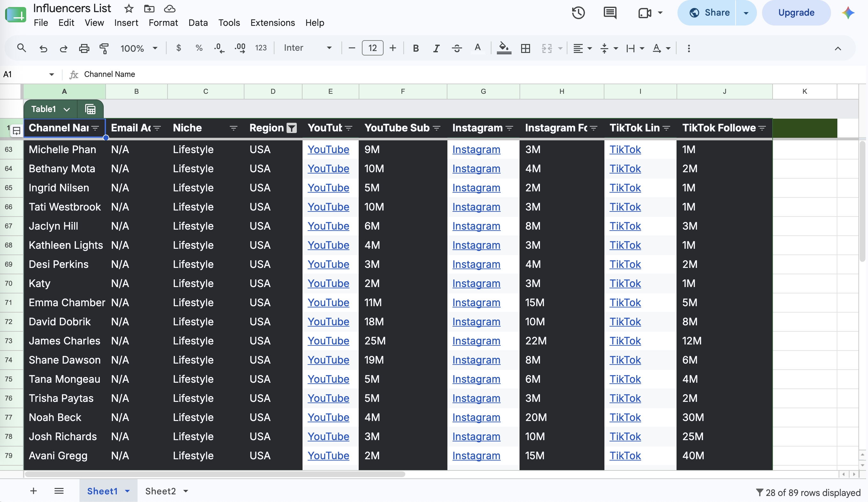868x502 pixels.
Task: Show all comments
Action: tap(610, 13)
